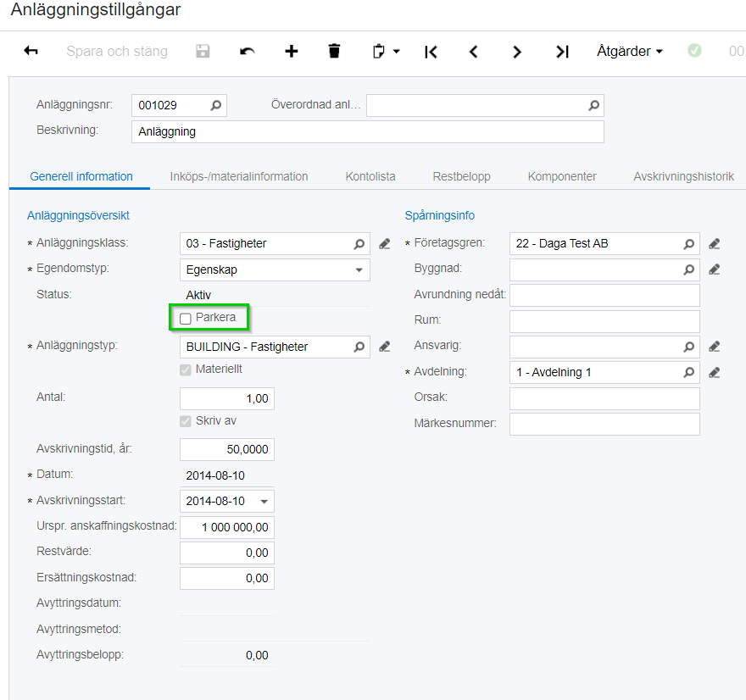Open lookup for Ansvarig field
This screenshot has width=746, height=700.
click(689, 347)
